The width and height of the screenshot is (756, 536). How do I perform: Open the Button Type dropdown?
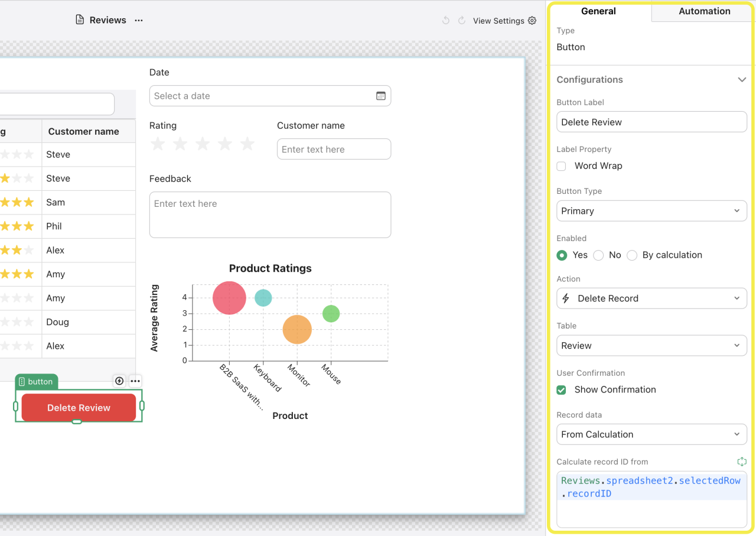tap(651, 211)
